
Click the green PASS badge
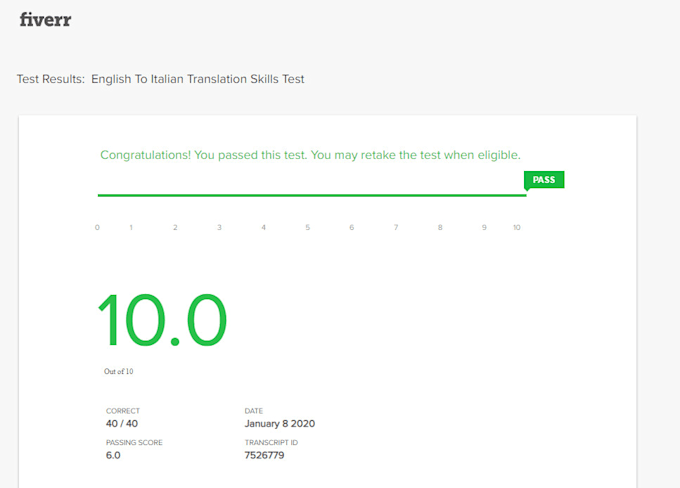tap(543, 180)
